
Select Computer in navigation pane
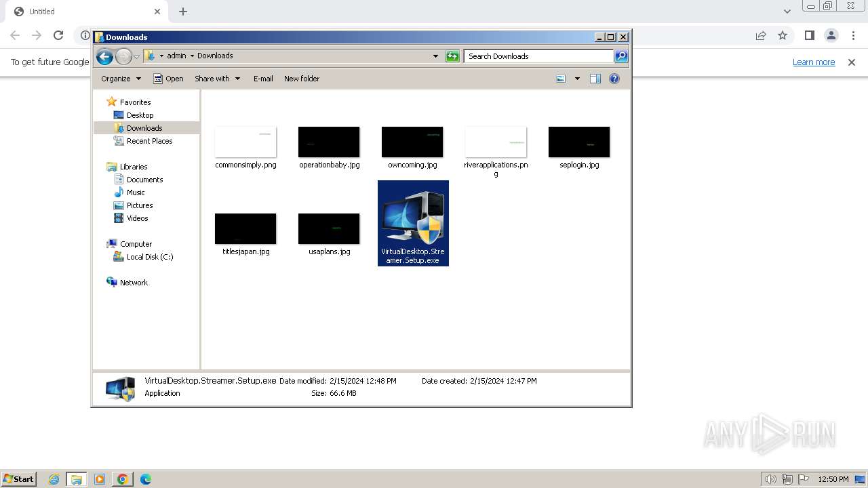(x=136, y=244)
